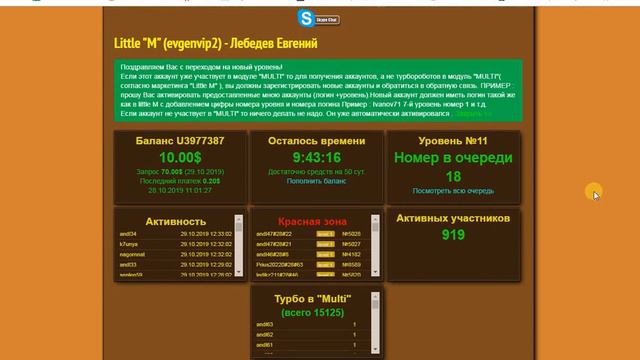Click the light-green link ending the green notice
This screenshot has height=360, width=640.
coord(473,114)
